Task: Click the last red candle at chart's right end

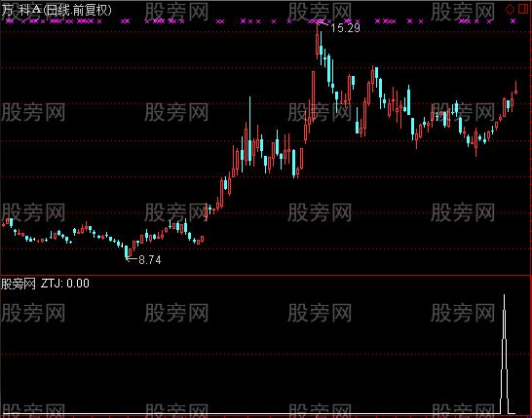Action: click(515, 92)
